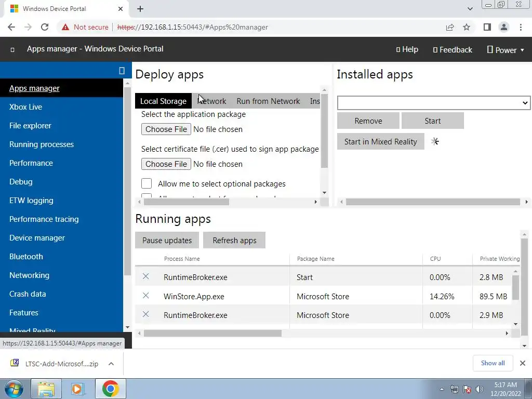
Task: Choose File for the application package
Action: (166, 129)
